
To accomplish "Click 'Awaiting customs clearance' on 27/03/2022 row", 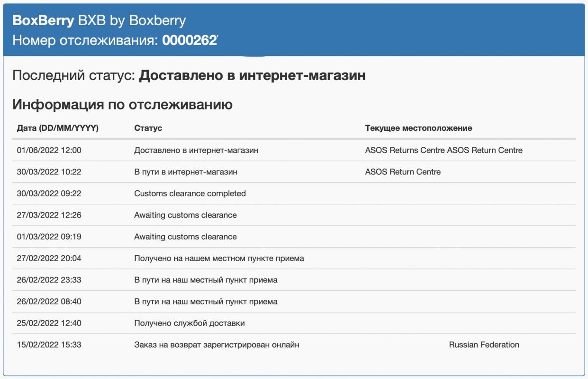I will 185,215.
